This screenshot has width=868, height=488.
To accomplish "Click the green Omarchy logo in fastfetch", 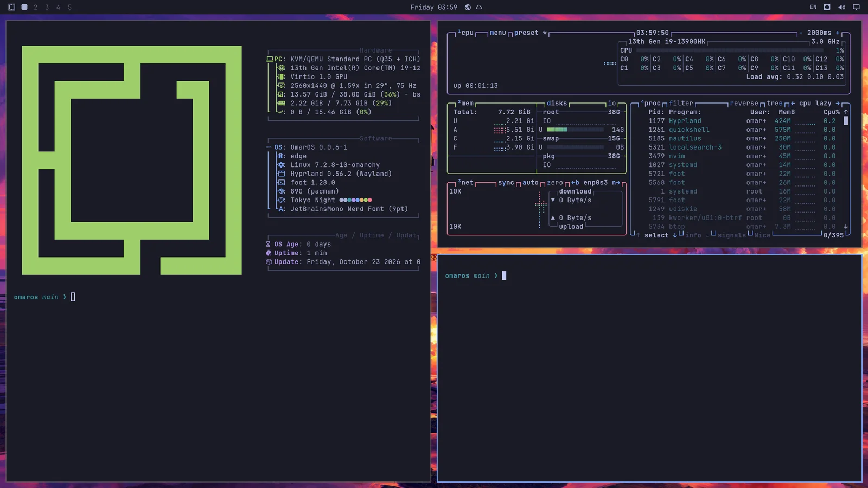I will click(x=132, y=160).
